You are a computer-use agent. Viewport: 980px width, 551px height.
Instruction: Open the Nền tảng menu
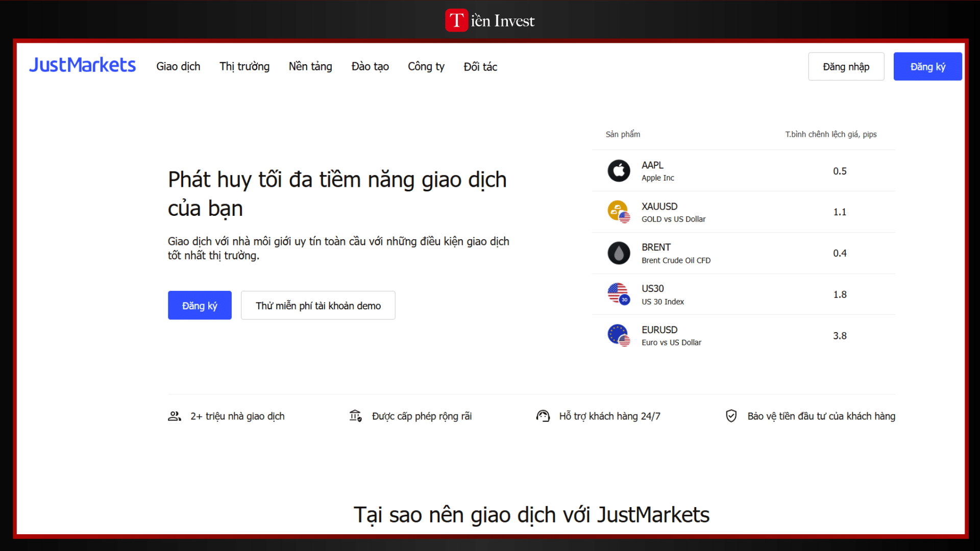point(310,67)
